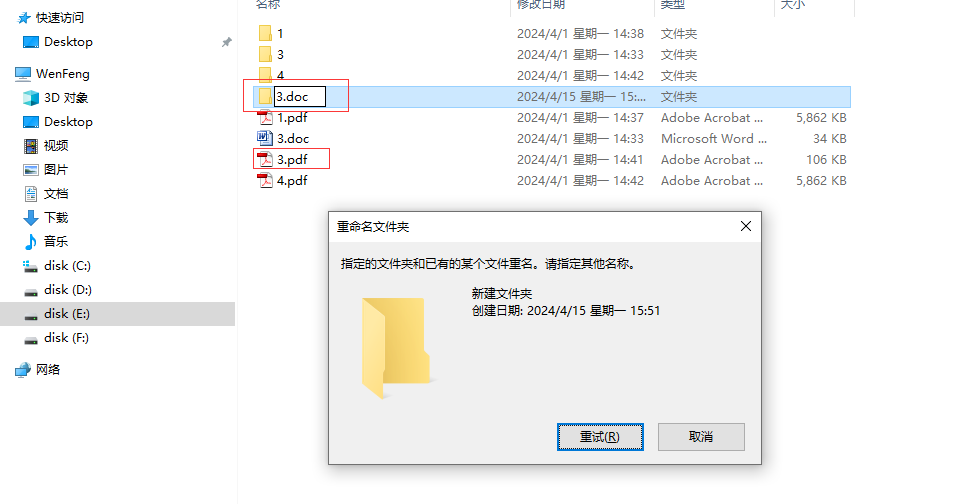The width and height of the screenshot is (959, 504).
Task: Sort files by the 修改日期 column header
Action: point(541,5)
